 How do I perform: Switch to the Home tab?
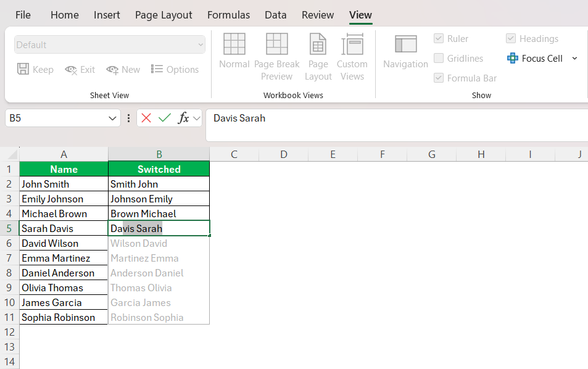pos(65,15)
